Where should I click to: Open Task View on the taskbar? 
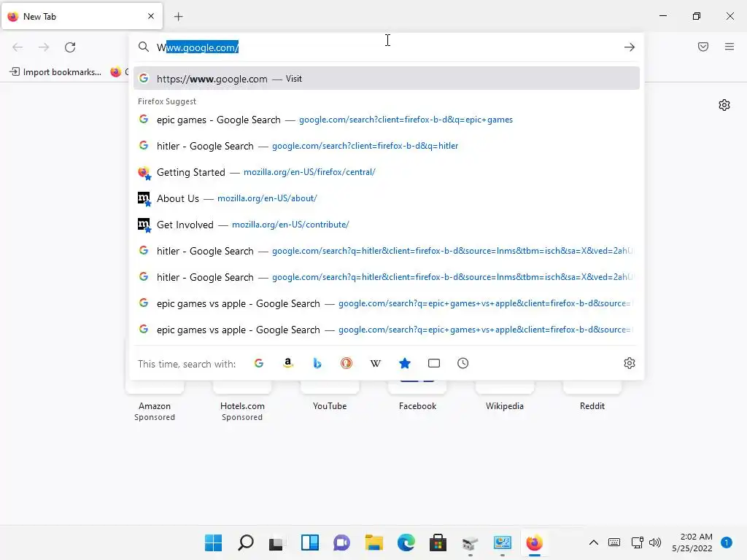click(277, 542)
